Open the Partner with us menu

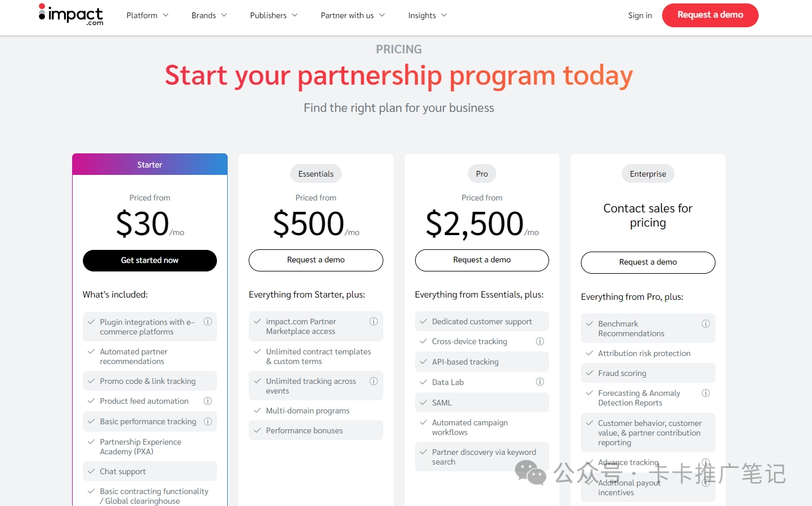click(353, 15)
